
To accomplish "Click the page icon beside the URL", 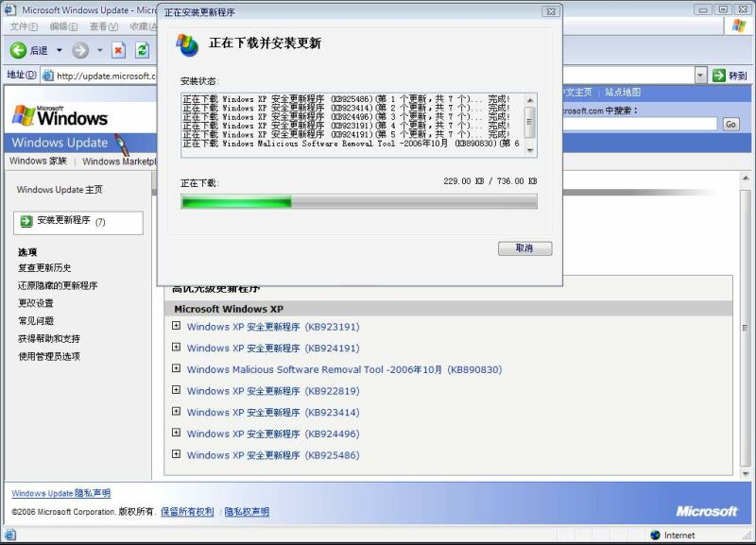I will click(48, 76).
